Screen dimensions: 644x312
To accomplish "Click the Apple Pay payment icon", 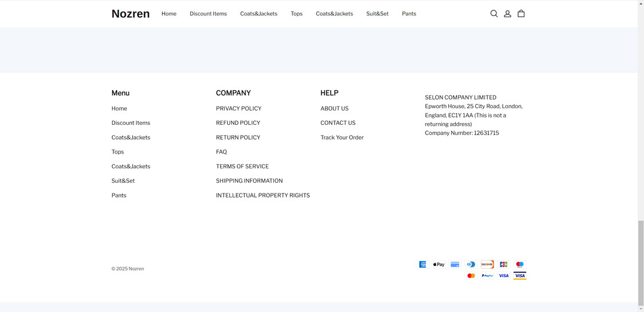I will [439, 264].
